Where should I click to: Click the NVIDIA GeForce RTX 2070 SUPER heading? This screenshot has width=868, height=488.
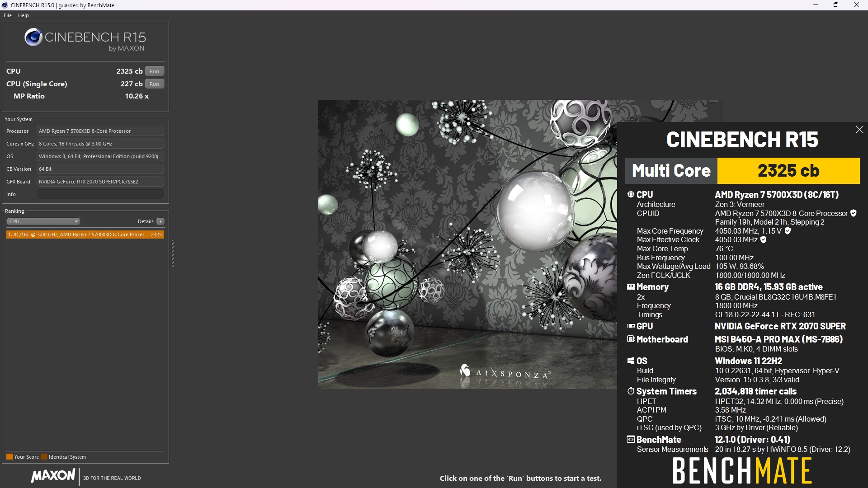pyautogui.click(x=780, y=326)
